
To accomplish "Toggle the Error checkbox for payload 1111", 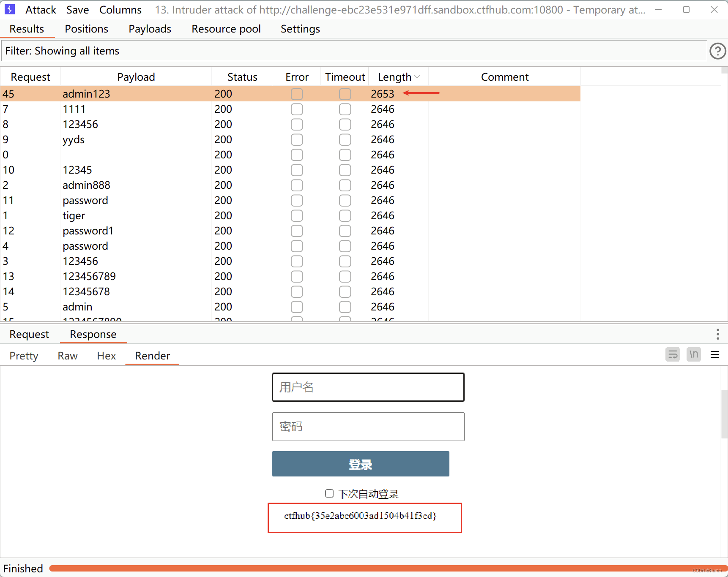I will 297,109.
